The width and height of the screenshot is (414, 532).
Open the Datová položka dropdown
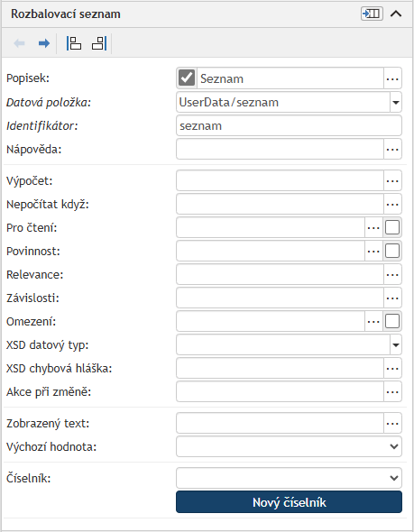(396, 102)
